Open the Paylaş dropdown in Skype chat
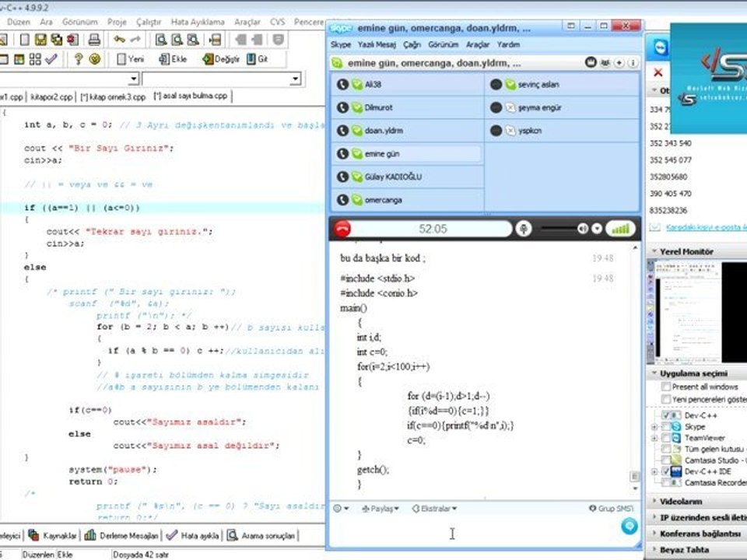747x560 pixels. (381, 509)
